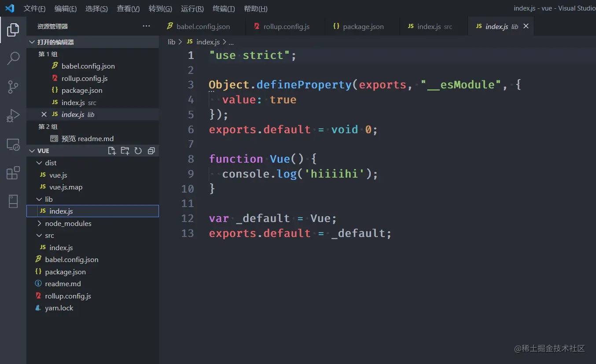Open index.js inside the lib folder tree
596x364 pixels.
click(x=92, y=211)
